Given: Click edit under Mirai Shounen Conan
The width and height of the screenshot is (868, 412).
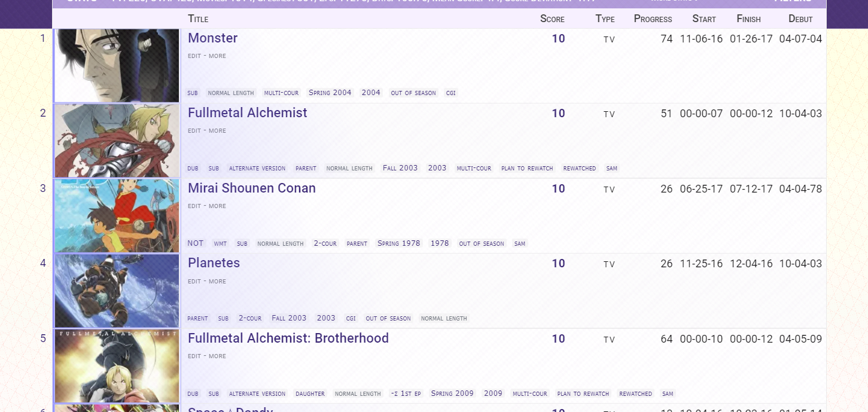Looking at the screenshot, I should point(194,206).
